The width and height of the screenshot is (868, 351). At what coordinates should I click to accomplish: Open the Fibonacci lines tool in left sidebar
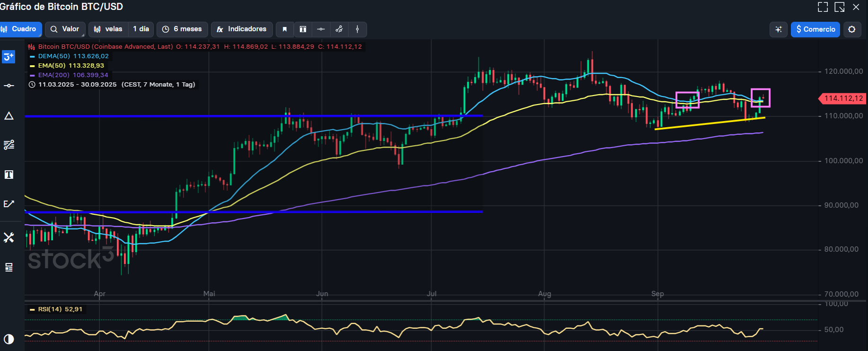point(9,145)
